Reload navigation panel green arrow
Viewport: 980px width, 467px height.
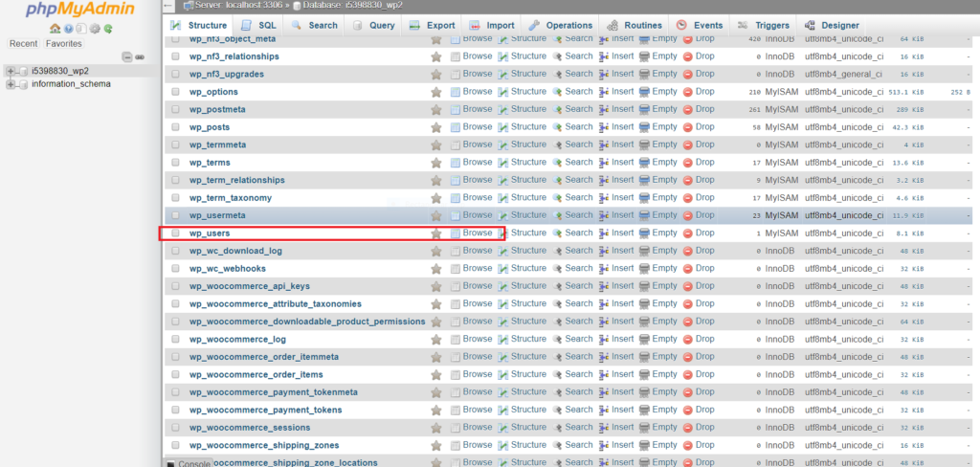coord(108,28)
